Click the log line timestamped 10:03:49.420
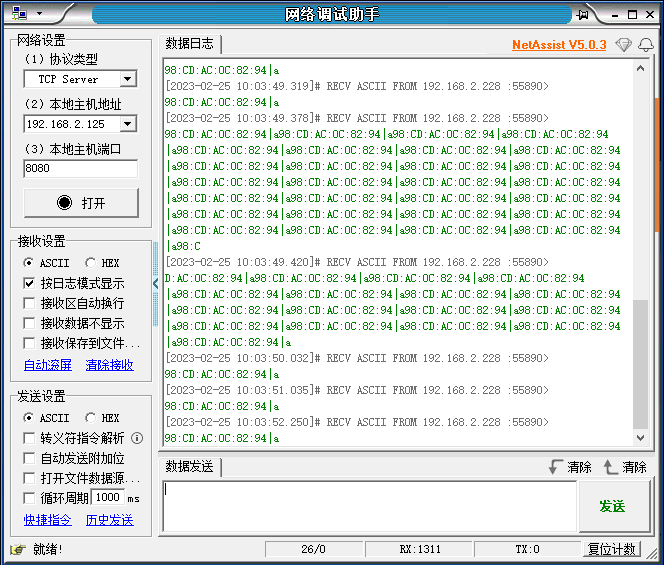This screenshot has width=664, height=565. coord(357,262)
